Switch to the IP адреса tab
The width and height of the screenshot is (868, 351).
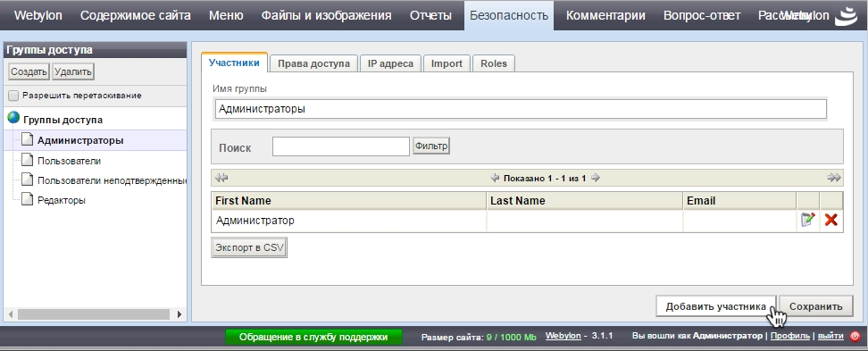click(390, 63)
